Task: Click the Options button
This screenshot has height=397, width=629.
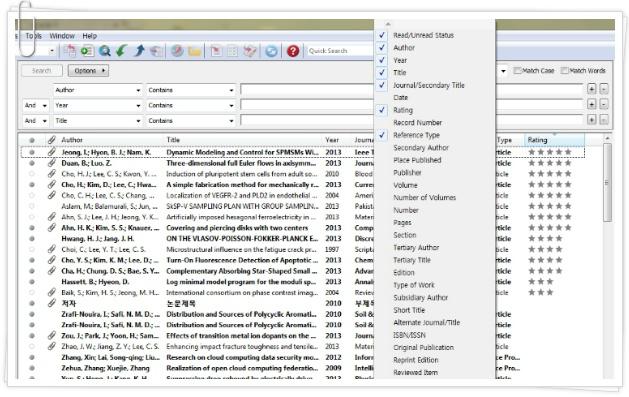Action: coord(88,71)
